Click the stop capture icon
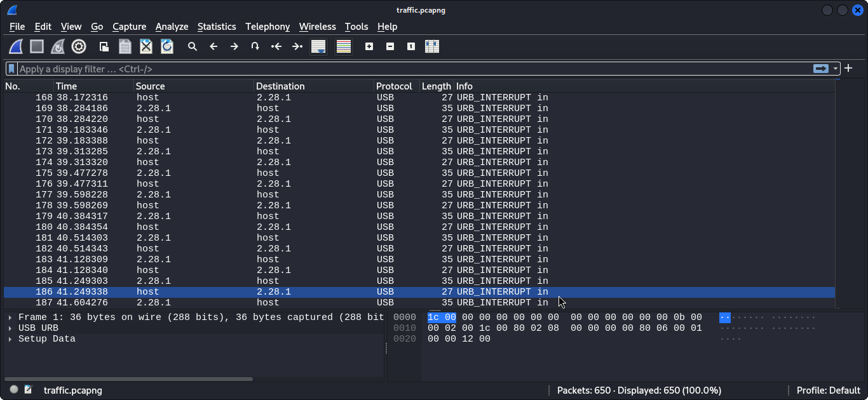 tap(36, 46)
